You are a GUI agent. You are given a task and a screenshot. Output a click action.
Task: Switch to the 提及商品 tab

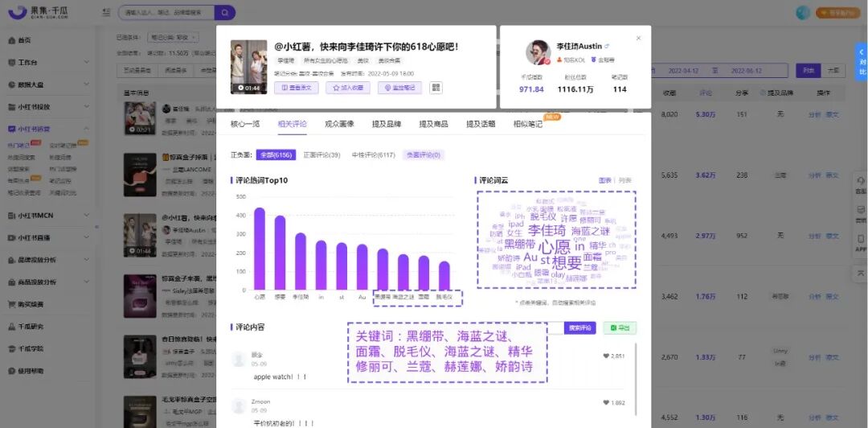tap(433, 124)
